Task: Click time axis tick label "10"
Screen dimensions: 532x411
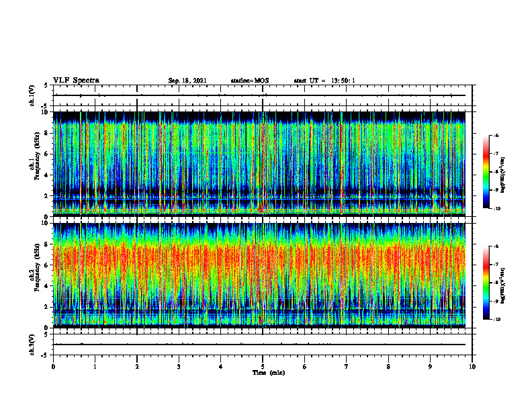Action: point(472,367)
